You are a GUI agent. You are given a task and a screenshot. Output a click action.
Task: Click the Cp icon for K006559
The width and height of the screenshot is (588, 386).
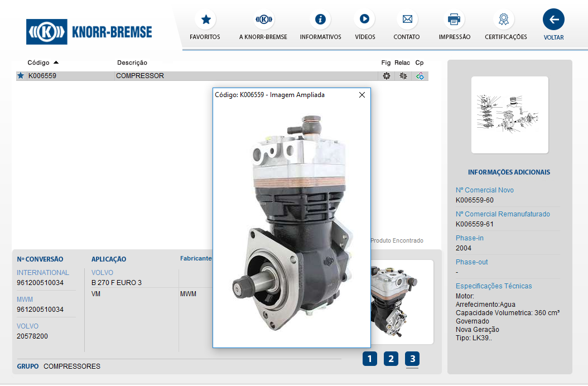tap(420, 76)
